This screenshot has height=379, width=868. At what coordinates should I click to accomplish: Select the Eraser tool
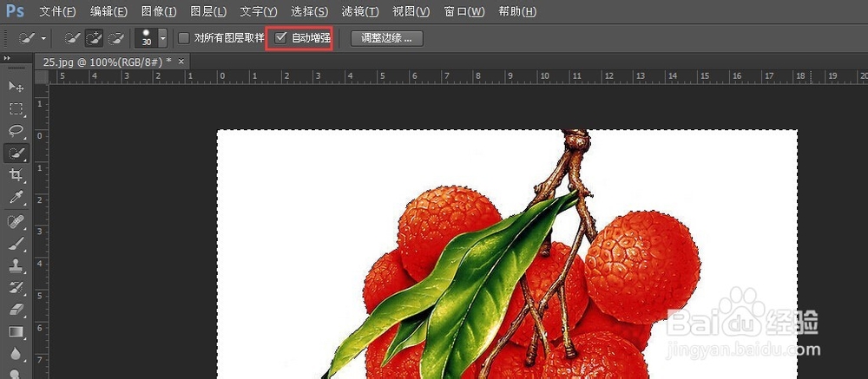pyautogui.click(x=16, y=310)
